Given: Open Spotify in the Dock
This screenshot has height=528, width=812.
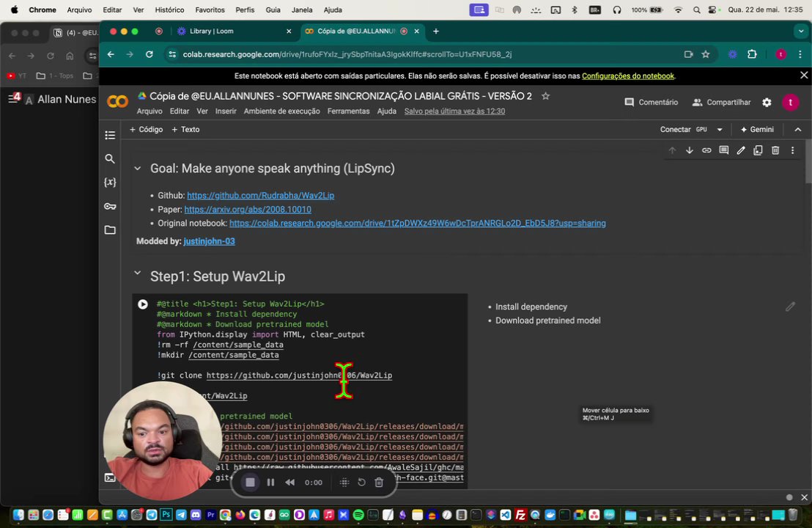Looking at the screenshot, I should pos(358,515).
